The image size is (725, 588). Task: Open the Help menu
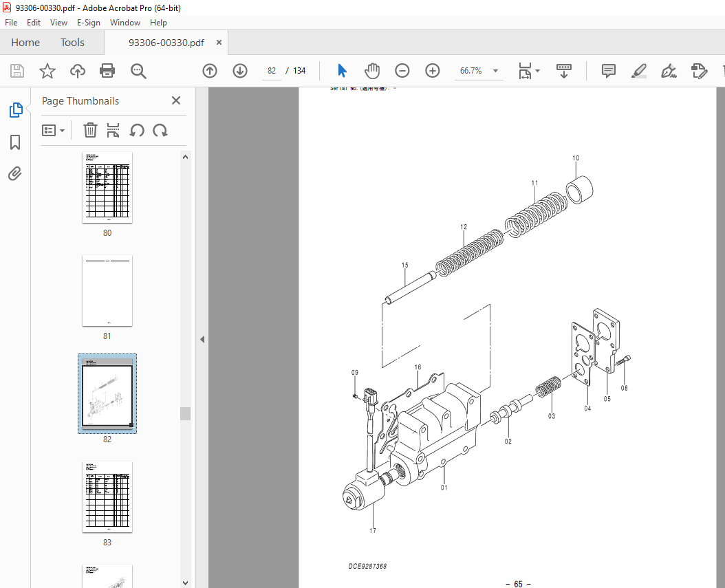coord(158,23)
